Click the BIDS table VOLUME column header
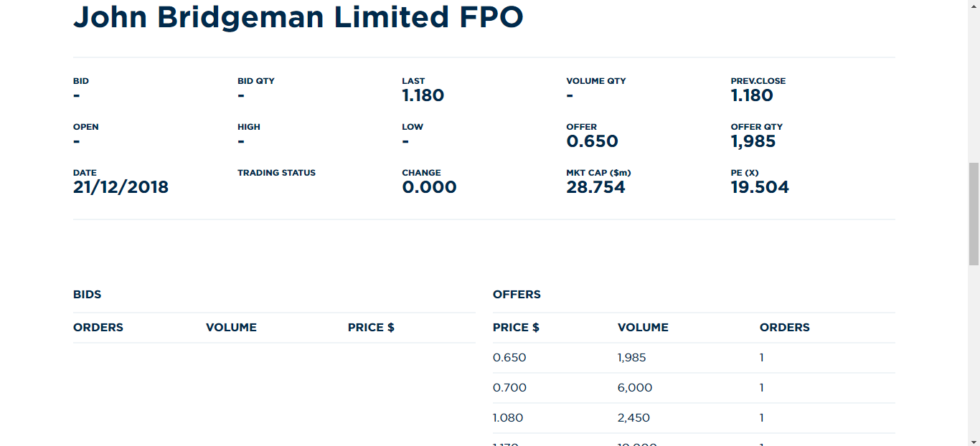This screenshot has width=980, height=446. tap(231, 328)
